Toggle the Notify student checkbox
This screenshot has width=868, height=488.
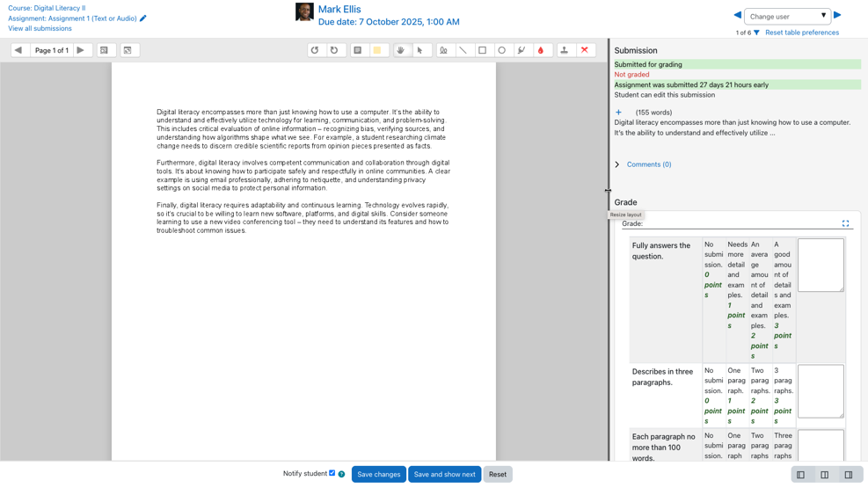pos(332,473)
